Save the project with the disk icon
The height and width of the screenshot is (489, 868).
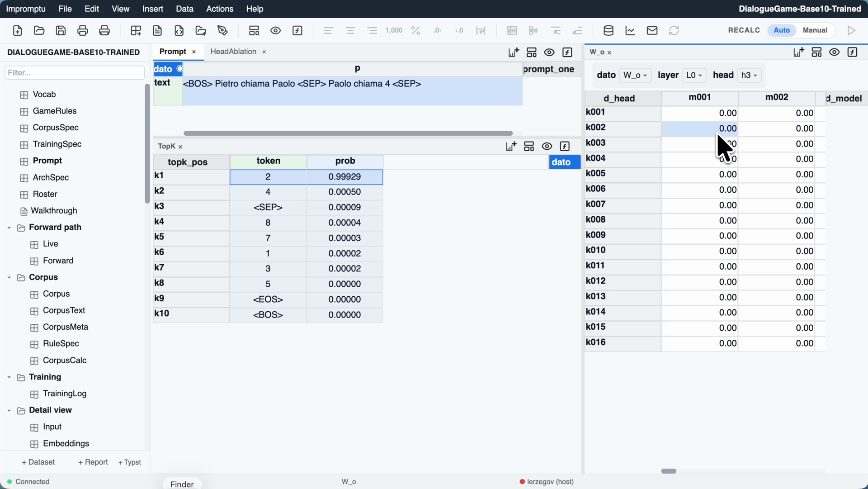point(61,30)
